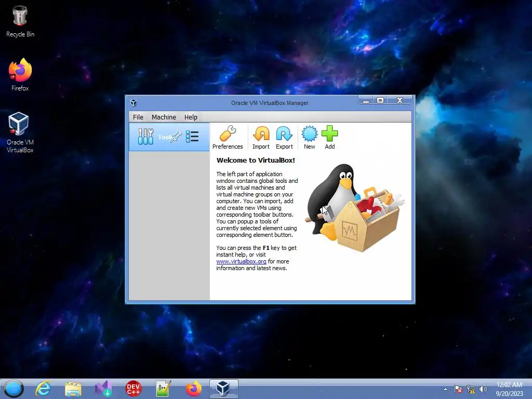Click the VirtualBox taskbar button
532x399 pixels.
223,389
